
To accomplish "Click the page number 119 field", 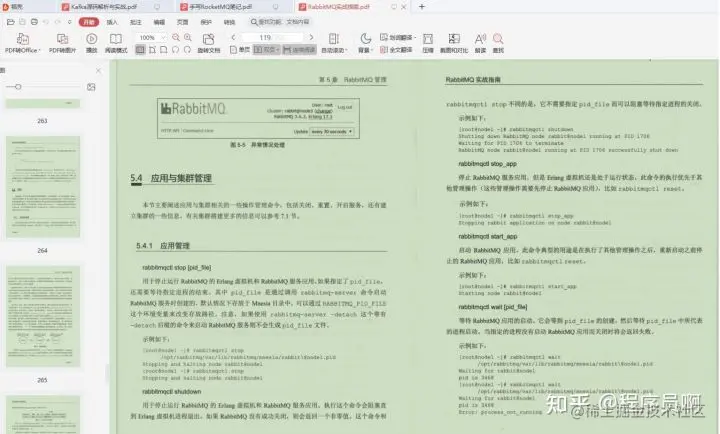I will click(272, 37).
